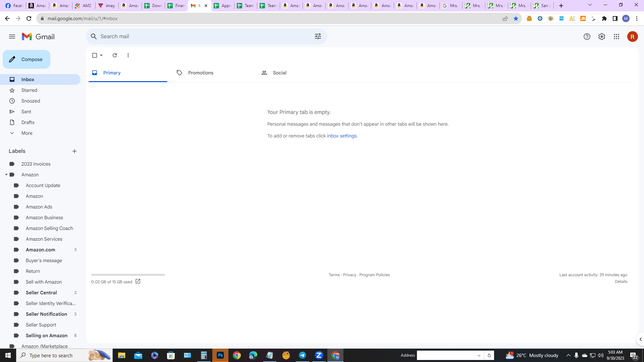Screen dimensions: 644x362
Task: Switch to the Social tab
Action: (298, 73)
